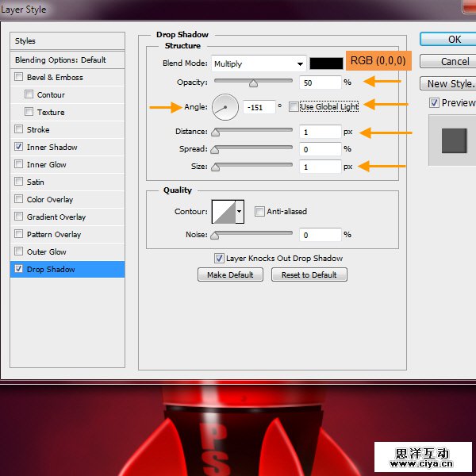Click the Angle value field
Screen dimensions: 476x476
pyautogui.click(x=259, y=107)
